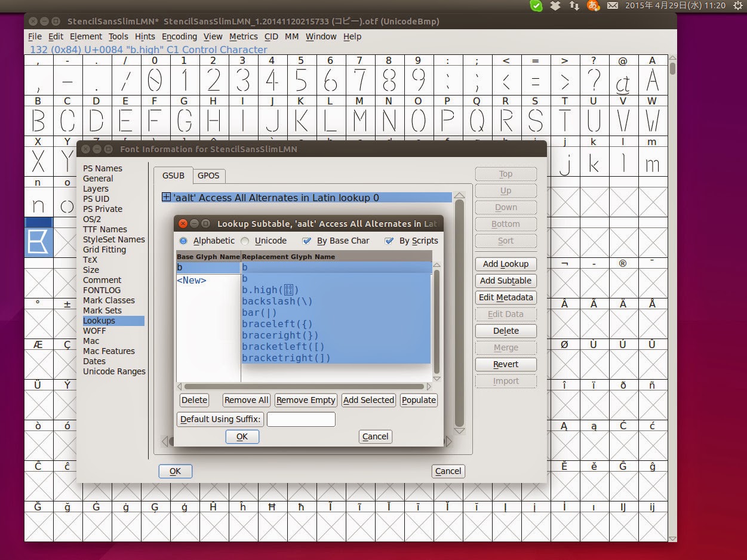Select the Alphabetic radio button

(184, 241)
